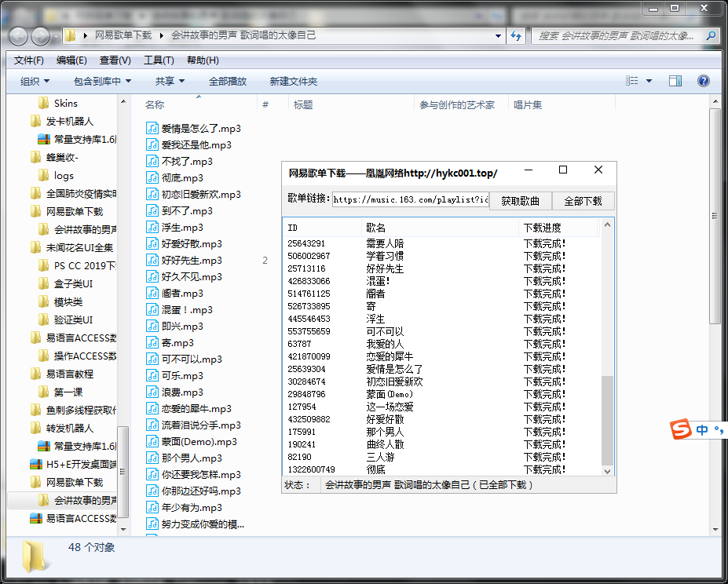This screenshot has height=584, width=728.
Task: Click the music icon of 浪费.mp3
Action: [152, 392]
